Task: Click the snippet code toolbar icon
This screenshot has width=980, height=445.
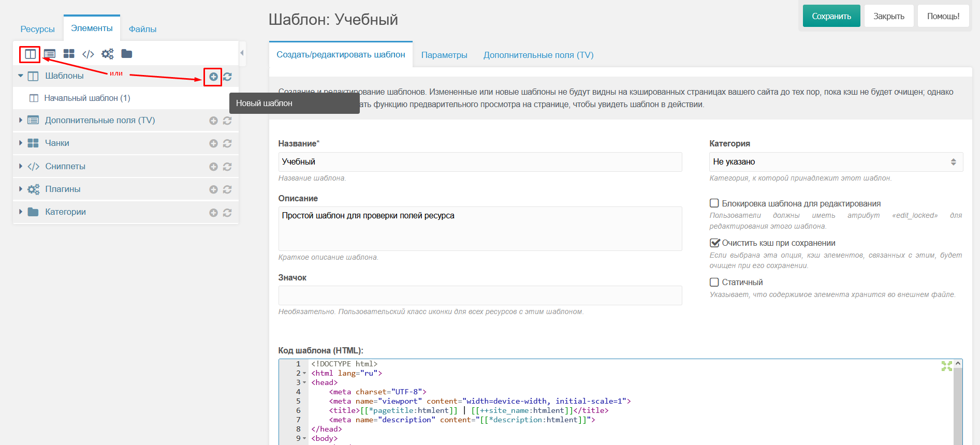Action: point(88,54)
